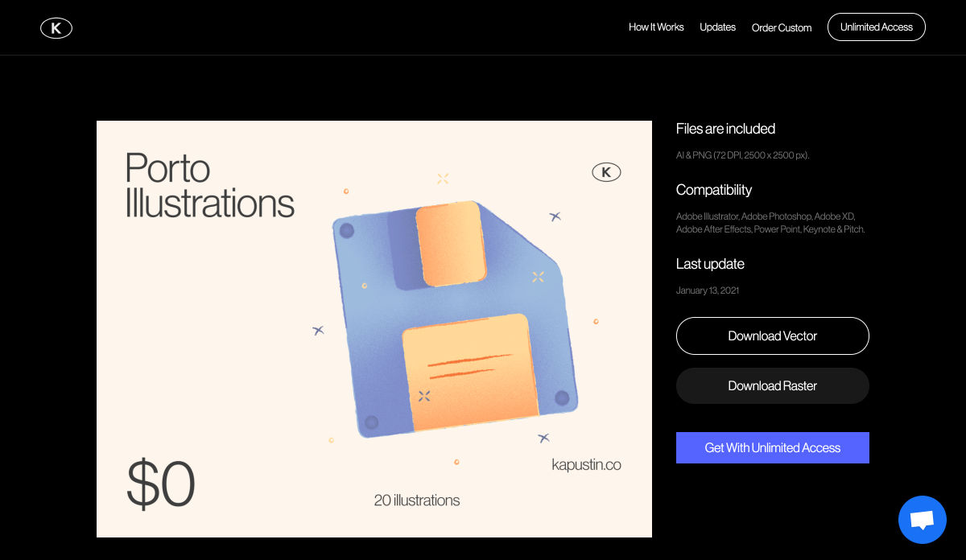Screen dimensions: 966x560
Task: Click the Compatibility heading
Action: pos(714,190)
